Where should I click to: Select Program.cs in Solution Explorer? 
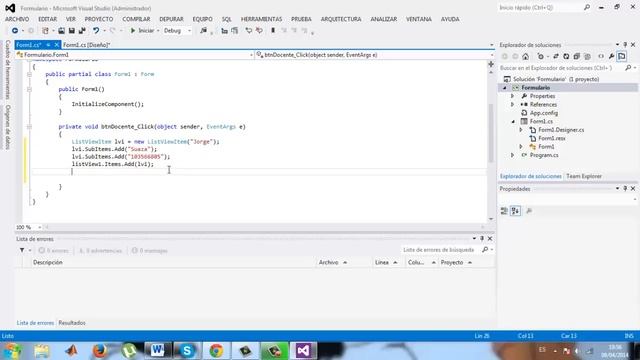pos(544,155)
